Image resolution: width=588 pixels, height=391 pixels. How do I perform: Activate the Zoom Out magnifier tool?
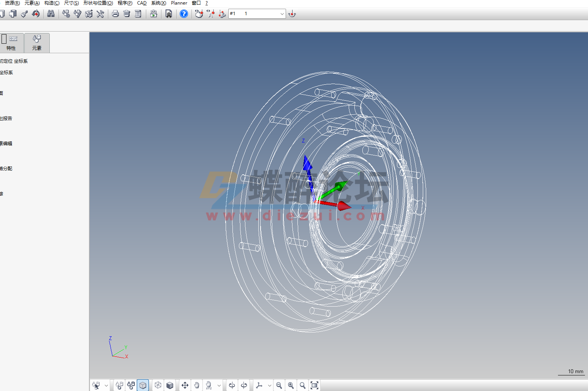pyautogui.click(x=279, y=385)
